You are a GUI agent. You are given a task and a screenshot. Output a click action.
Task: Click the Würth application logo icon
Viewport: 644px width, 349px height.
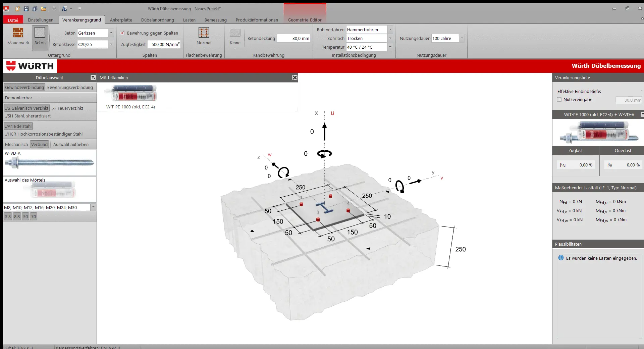(x=6, y=8)
